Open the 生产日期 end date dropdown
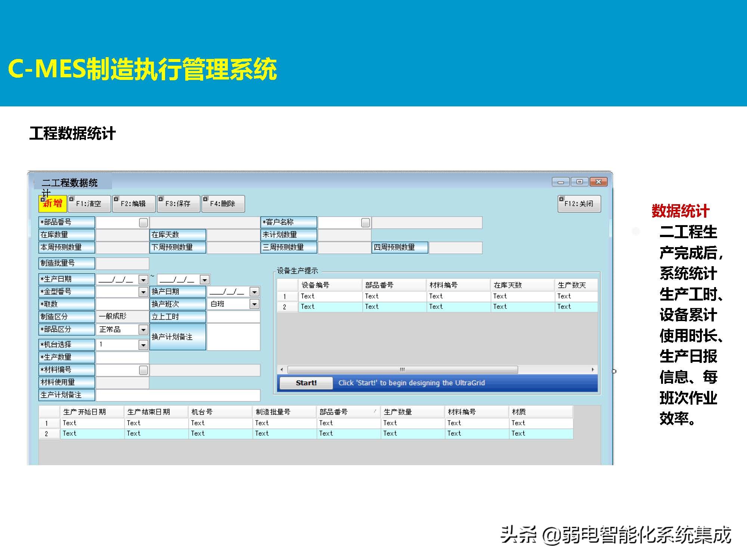Image resolution: width=747 pixels, height=560 pixels. 205,280
